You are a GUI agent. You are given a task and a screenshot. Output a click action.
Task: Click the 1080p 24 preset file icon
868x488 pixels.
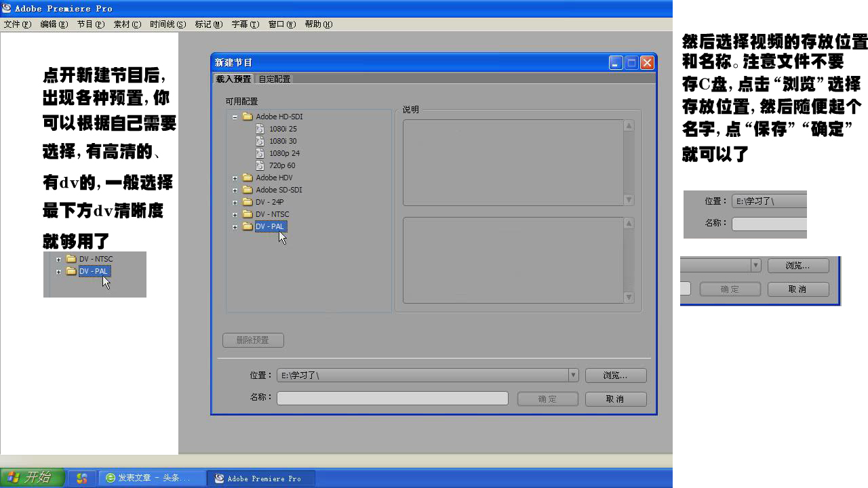pos(260,153)
